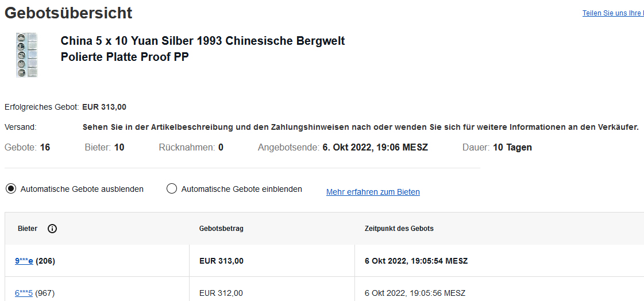Open bidder profile 6***5

tap(24, 293)
